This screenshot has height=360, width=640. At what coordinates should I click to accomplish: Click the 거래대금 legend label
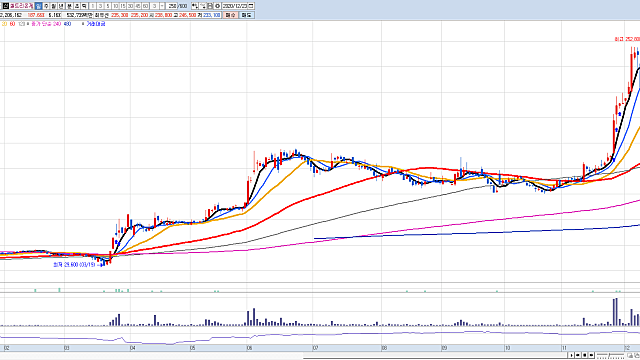click(96, 24)
